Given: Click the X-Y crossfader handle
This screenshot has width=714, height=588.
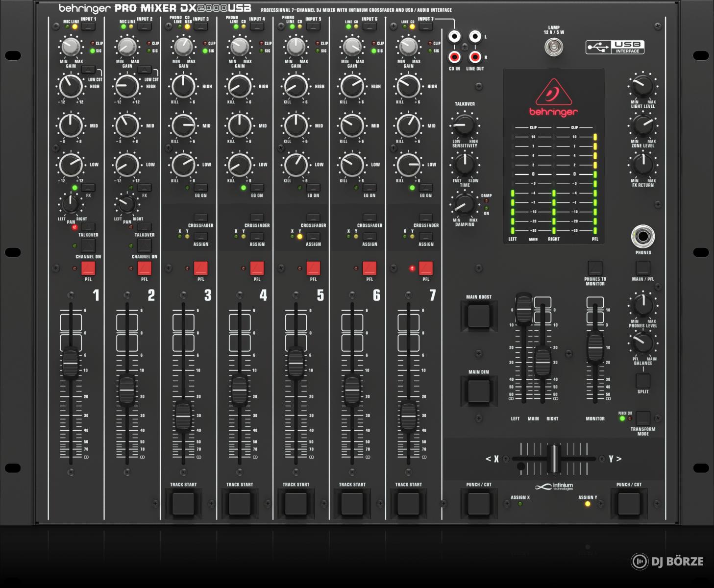Looking at the screenshot, I should click(x=554, y=459).
